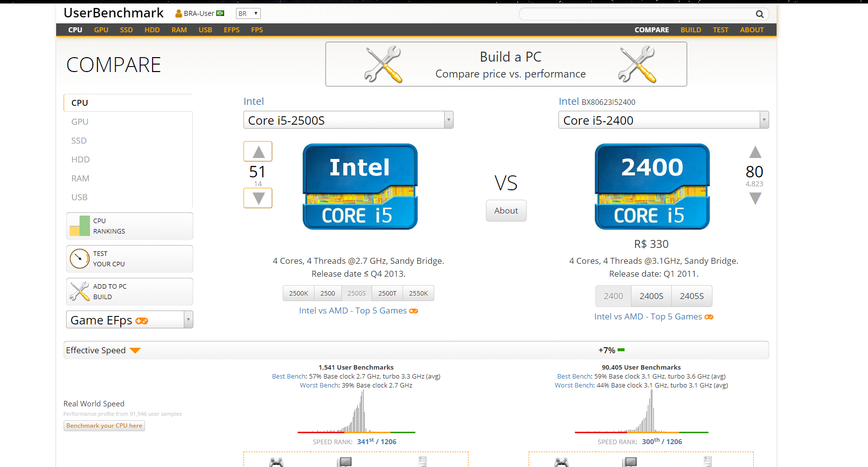The height and width of the screenshot is (467, 868).
Task: Open the GPU tab in top navigation
Action: [101, 30]
